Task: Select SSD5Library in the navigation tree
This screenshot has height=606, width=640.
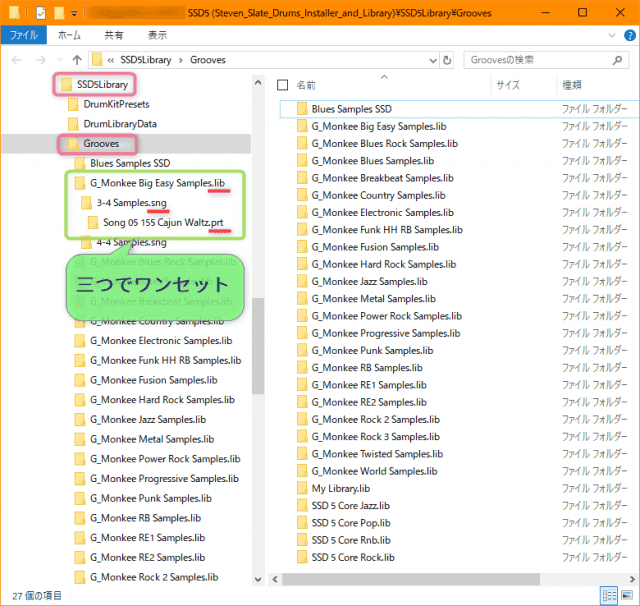Action: [x=102, y=84]
